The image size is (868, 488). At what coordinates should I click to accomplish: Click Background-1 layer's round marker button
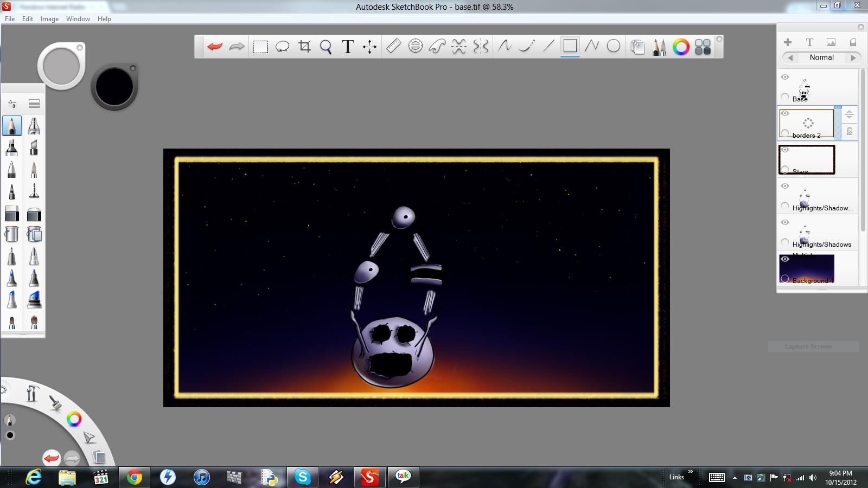point(785,279)
